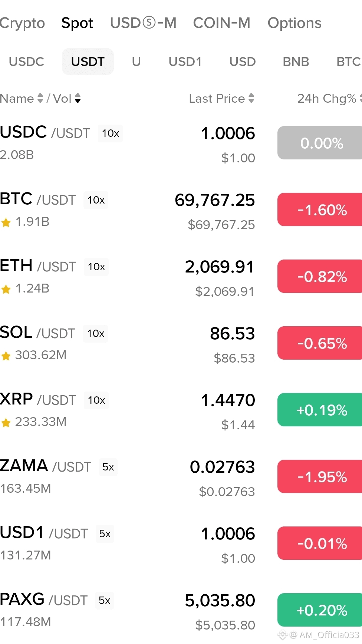Select the USD1 quote filter
Screen dimensions: 362x644
click(185, 62)
